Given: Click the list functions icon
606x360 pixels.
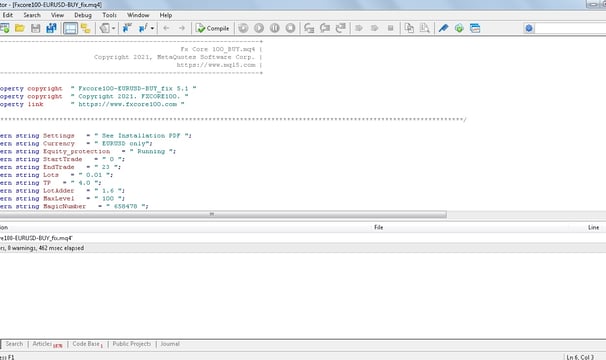Looking at the screenshot, I should [143, 28].
